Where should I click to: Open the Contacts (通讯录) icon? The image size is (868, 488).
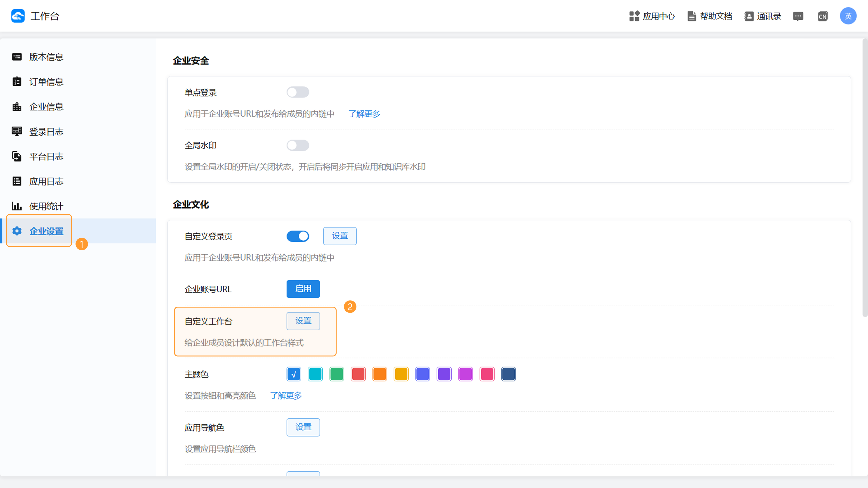(749, 16)
